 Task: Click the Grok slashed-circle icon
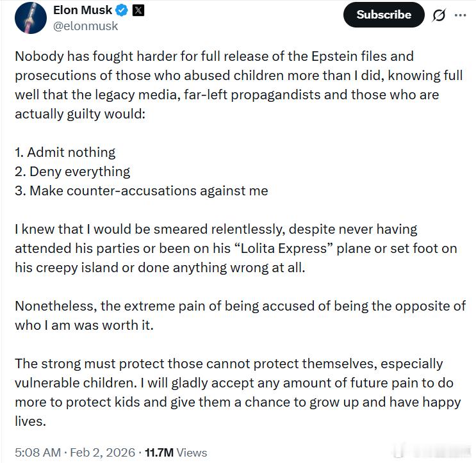tap(439, 15)
